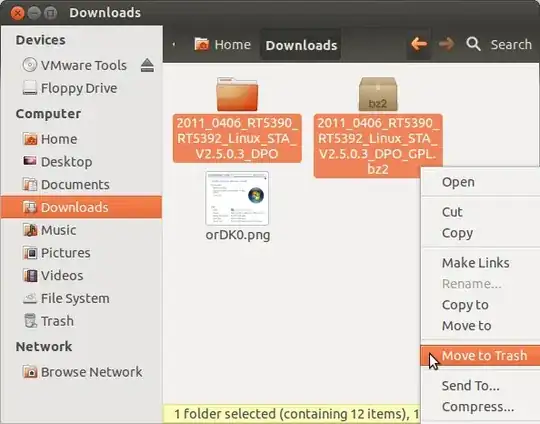Select the orange RT5390 DPO folder icon

[237, 94]
